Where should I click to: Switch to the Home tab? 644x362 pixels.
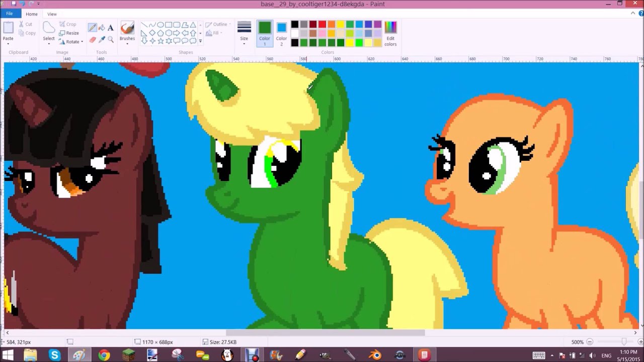tap(32, 14)
